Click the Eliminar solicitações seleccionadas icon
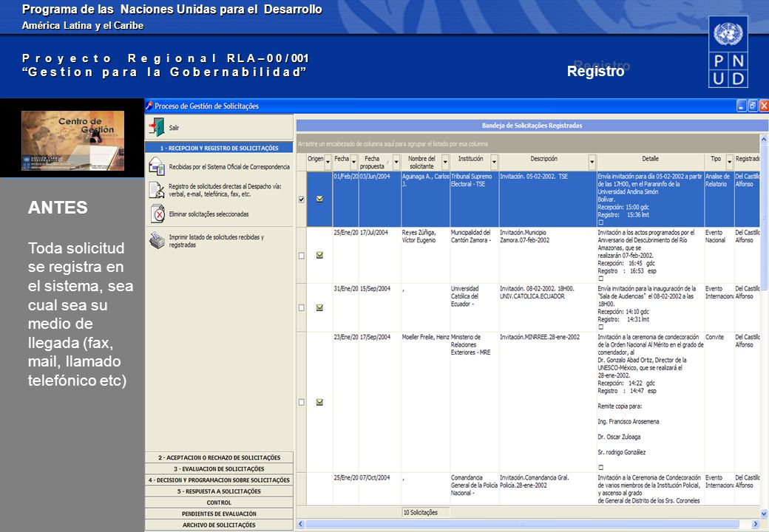This screenshot has width=769, height=532. [157, 214]
